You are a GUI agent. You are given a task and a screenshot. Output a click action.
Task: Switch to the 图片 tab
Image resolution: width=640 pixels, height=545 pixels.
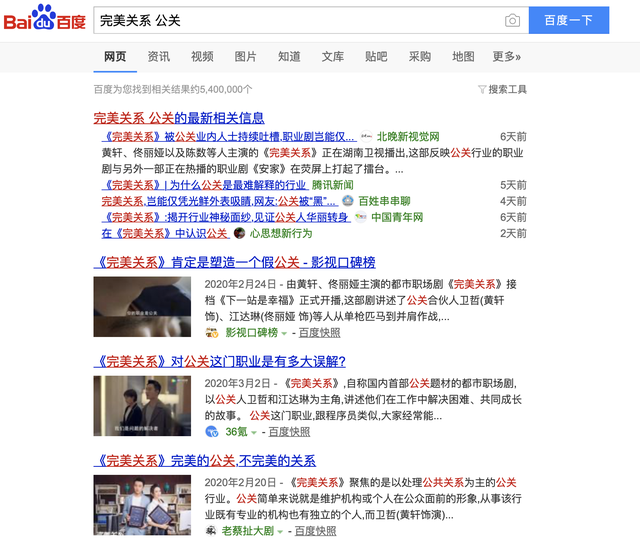point(245,56)
